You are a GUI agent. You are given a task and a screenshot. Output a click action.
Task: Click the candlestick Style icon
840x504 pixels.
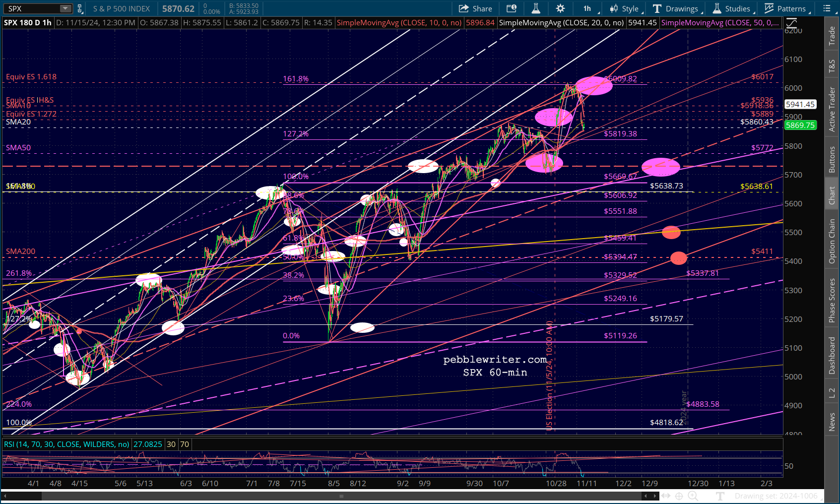pyautogui.click(x=614, y=8)
